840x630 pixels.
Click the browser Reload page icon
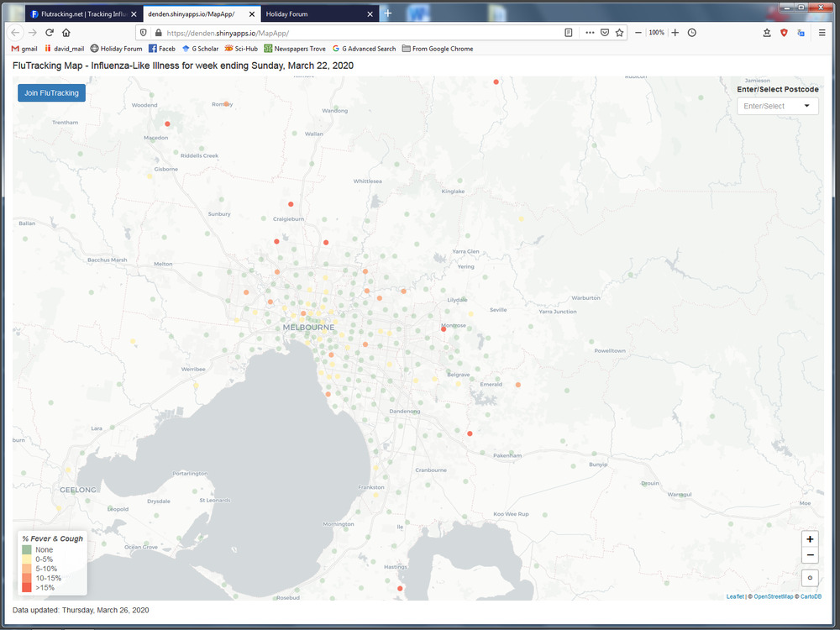click(x=50, y=33)
